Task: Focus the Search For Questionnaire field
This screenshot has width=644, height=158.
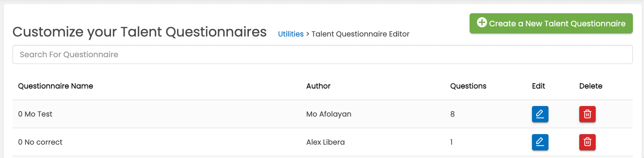Action: (x=322, y=54)
